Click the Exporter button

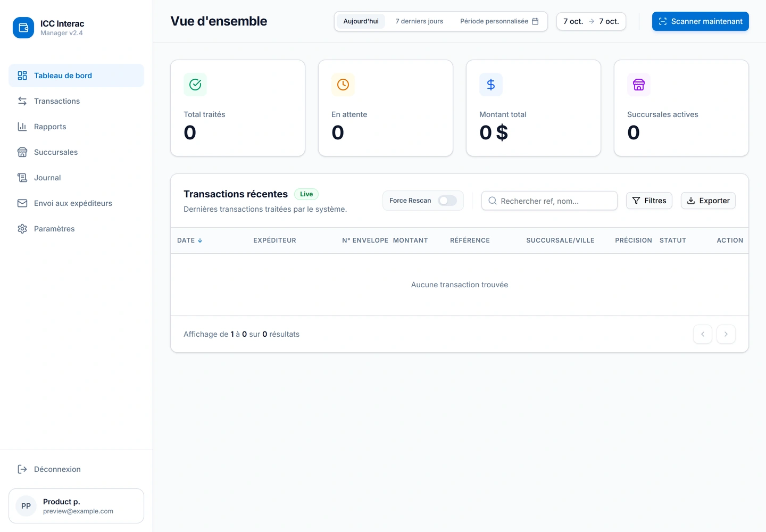[708, 201]
